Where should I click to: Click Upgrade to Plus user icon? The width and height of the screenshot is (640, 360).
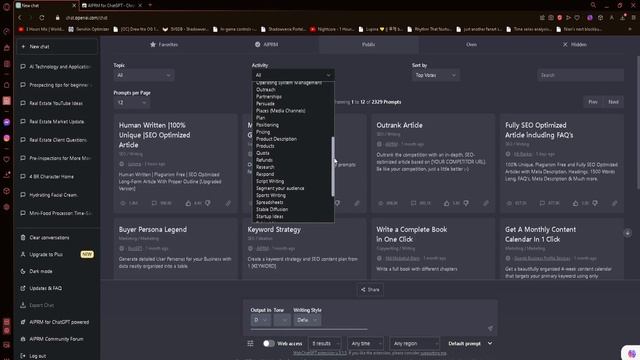click(23, 254)
